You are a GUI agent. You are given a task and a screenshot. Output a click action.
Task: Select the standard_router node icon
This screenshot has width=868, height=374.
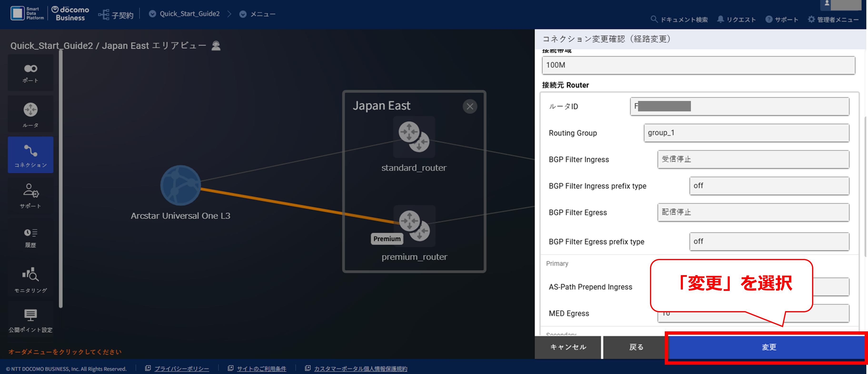pyautogui.click(x=414, y=136)
